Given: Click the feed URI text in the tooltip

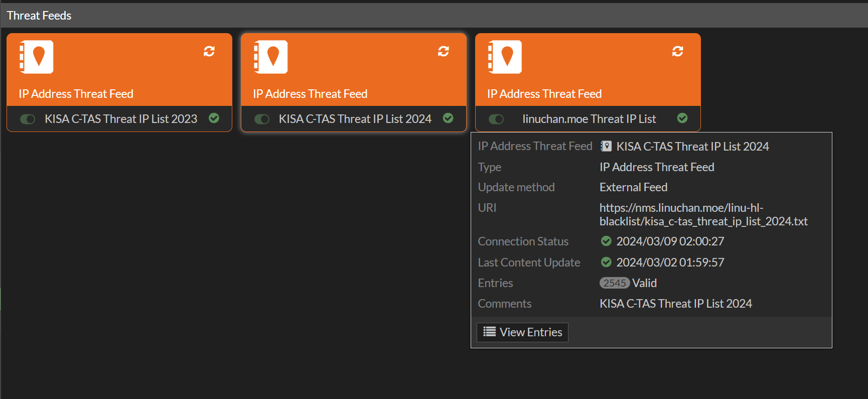Looking at the screenshot, I should tap(703, 214).
